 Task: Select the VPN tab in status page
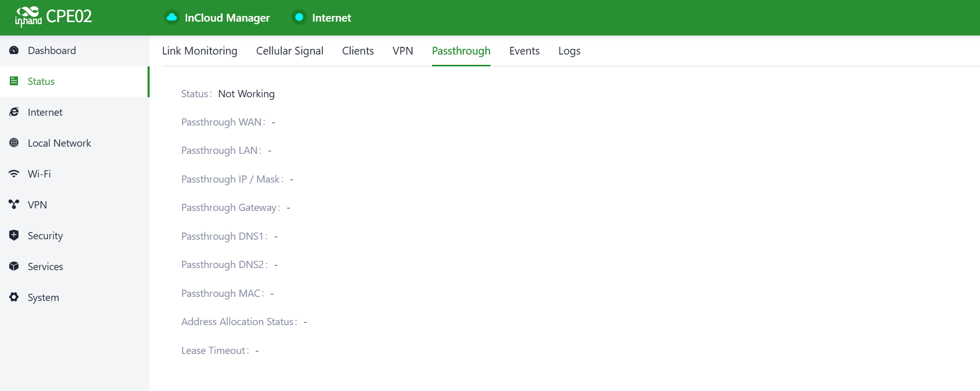click(x=403, y=51)
